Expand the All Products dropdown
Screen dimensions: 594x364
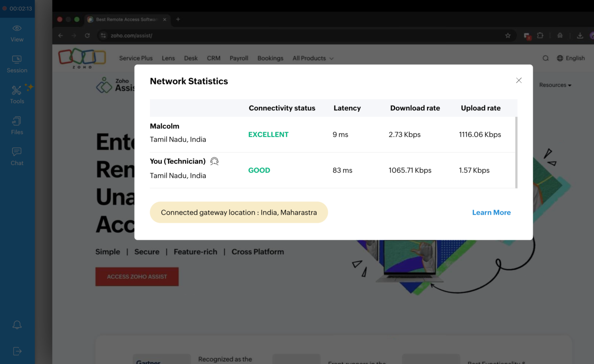click(313, 58)
